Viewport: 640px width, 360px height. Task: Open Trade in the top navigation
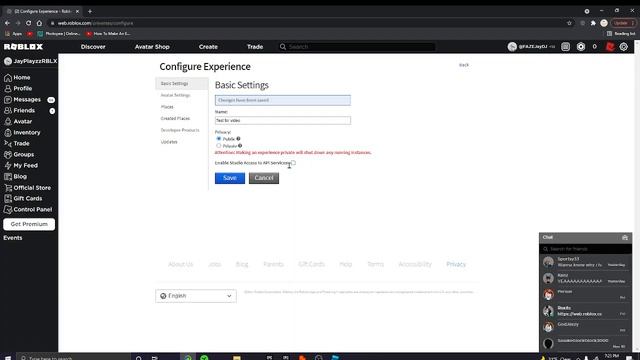click(255, 47)
